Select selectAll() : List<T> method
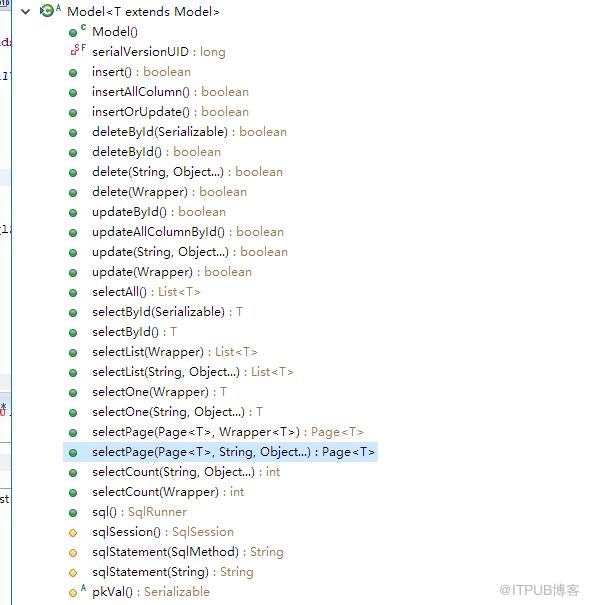This screenshot has height=605, width=589. tap(146, 292)
